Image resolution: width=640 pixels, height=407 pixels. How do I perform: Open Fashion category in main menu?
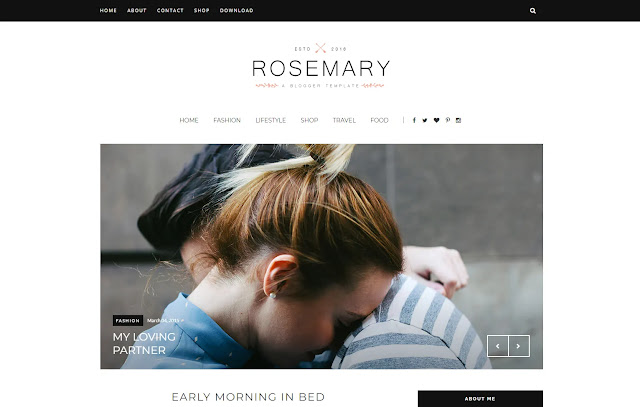click(227, 120)
